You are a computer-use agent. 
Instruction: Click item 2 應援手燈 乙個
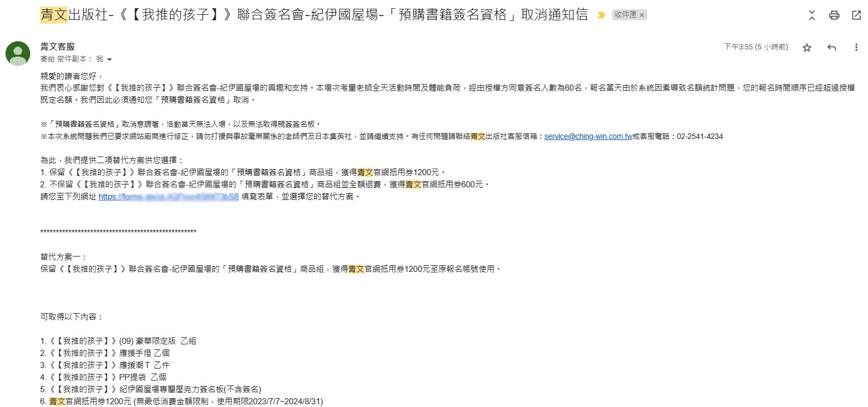tap(105, 353)
